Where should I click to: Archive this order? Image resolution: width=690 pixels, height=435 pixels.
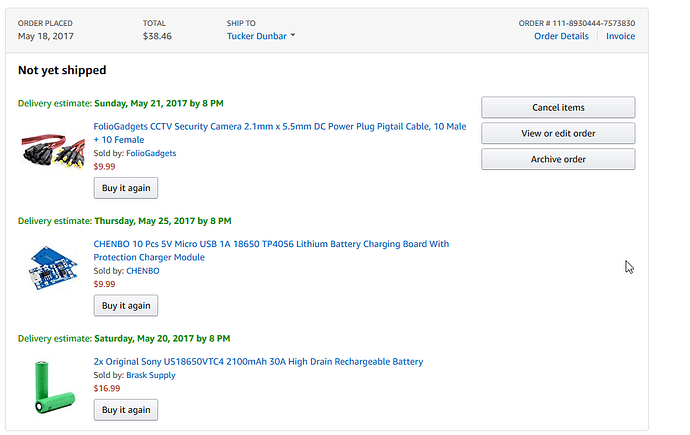(x=558, y=159)
